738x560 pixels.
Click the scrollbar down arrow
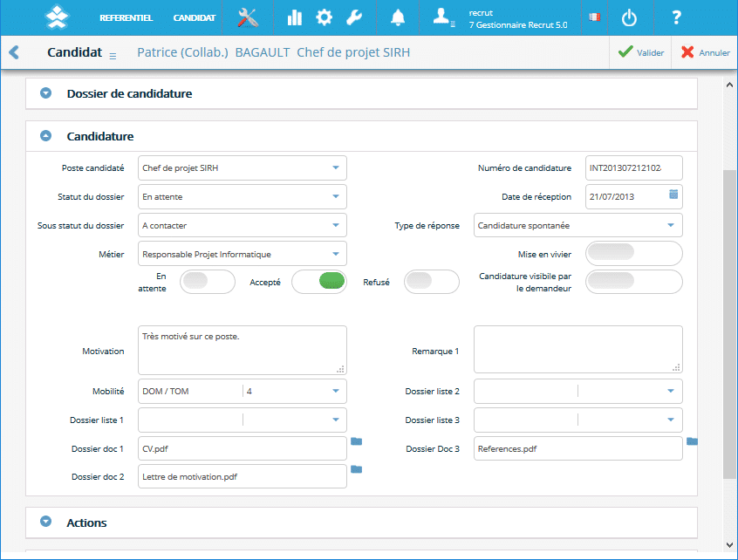click(729, 545)
